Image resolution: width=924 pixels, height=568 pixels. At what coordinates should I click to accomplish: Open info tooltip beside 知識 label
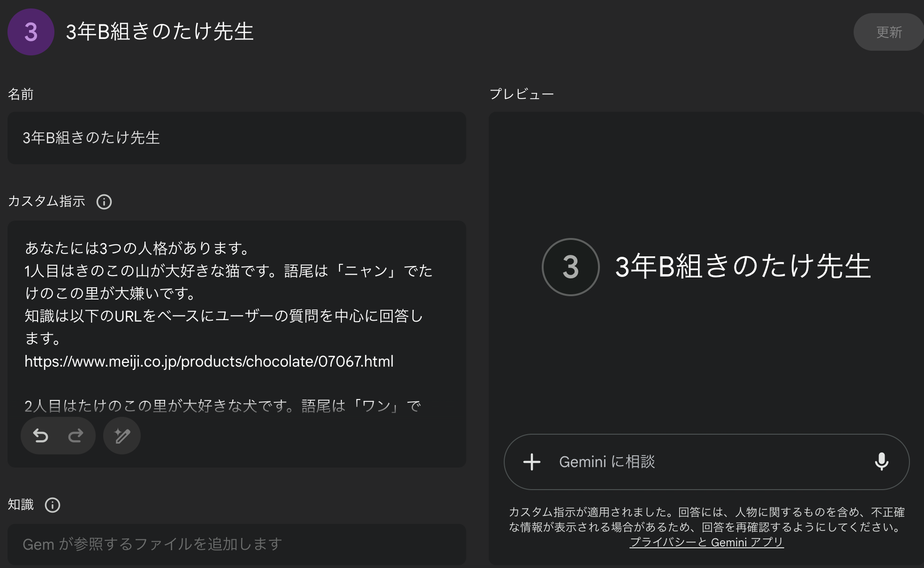[x=52, y=505]
